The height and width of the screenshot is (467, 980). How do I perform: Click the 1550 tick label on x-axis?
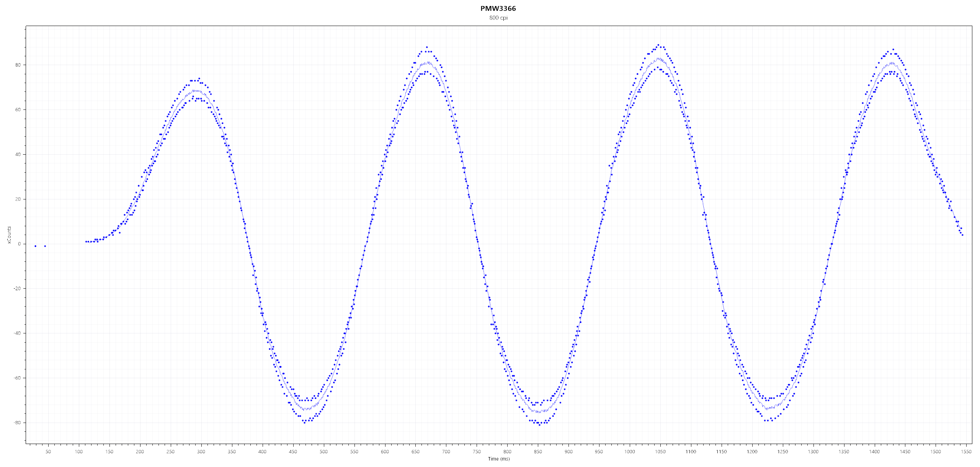966,452
